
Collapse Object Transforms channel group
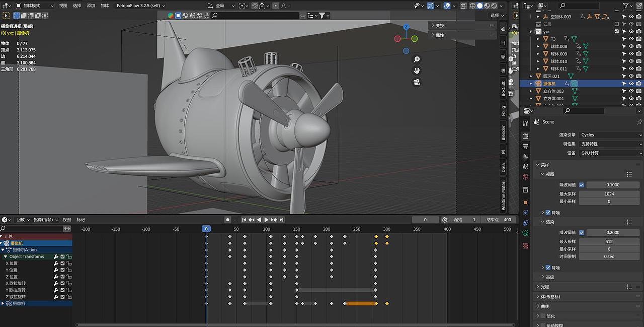pyautogui.click(x=6, y=256)
